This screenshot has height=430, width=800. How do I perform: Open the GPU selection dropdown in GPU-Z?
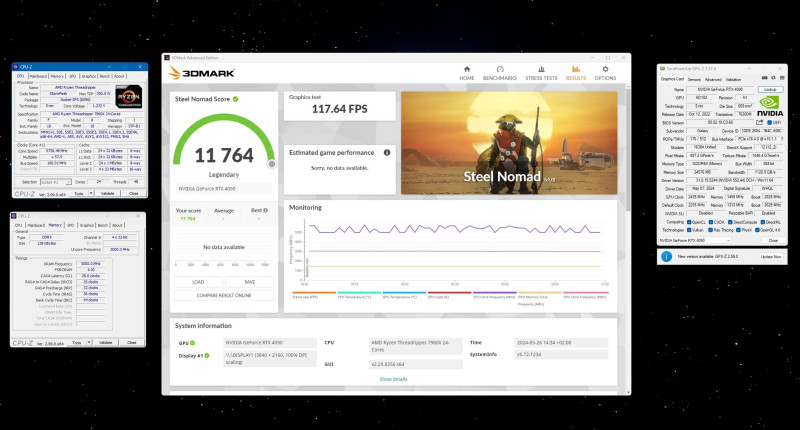[x=695, y=240]
